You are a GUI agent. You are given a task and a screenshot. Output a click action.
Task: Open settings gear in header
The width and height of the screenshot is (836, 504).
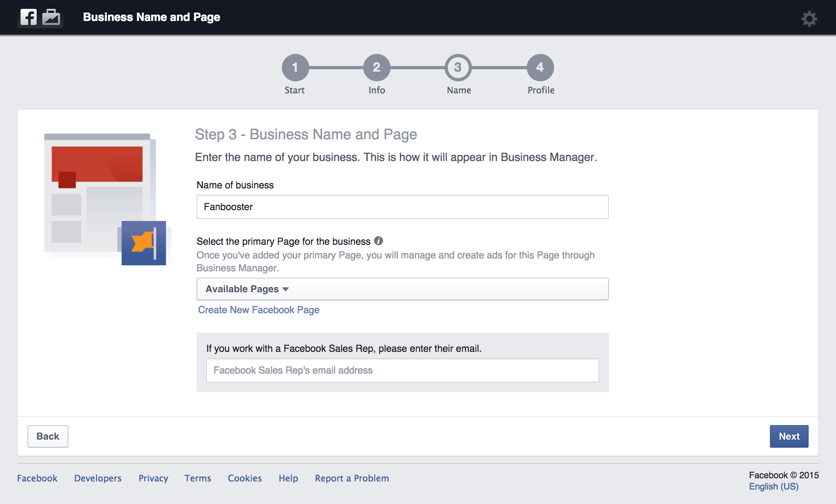[809, 19]
